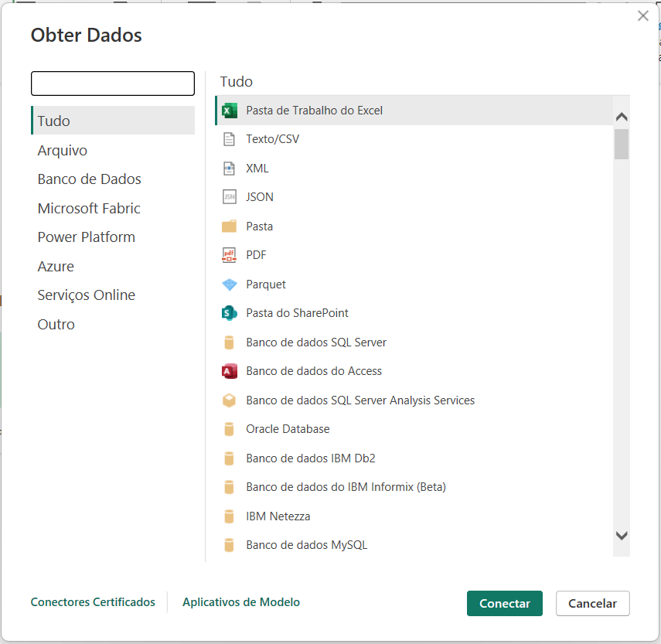Open the Arquivo category

tap(63, 150)
